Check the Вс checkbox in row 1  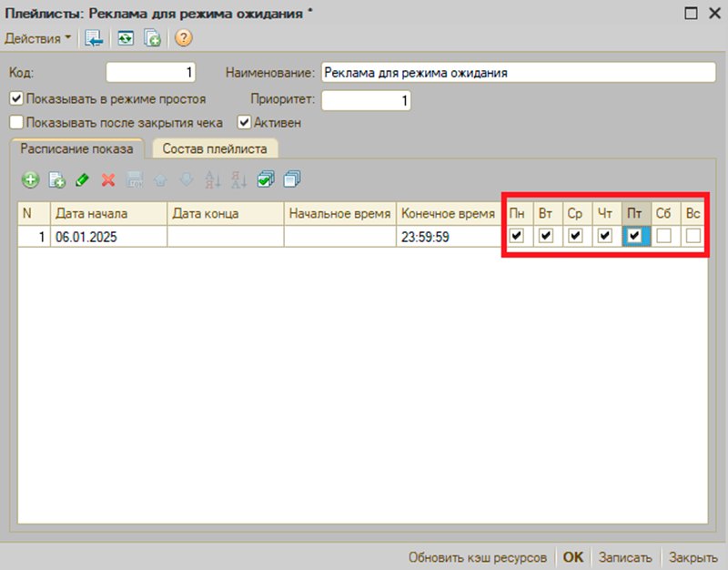tap(693, 236)
